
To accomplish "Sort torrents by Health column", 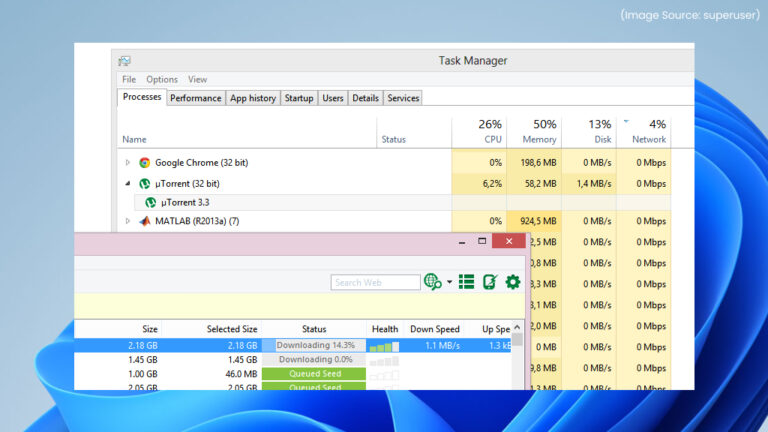I will click(x=384, y=329).
